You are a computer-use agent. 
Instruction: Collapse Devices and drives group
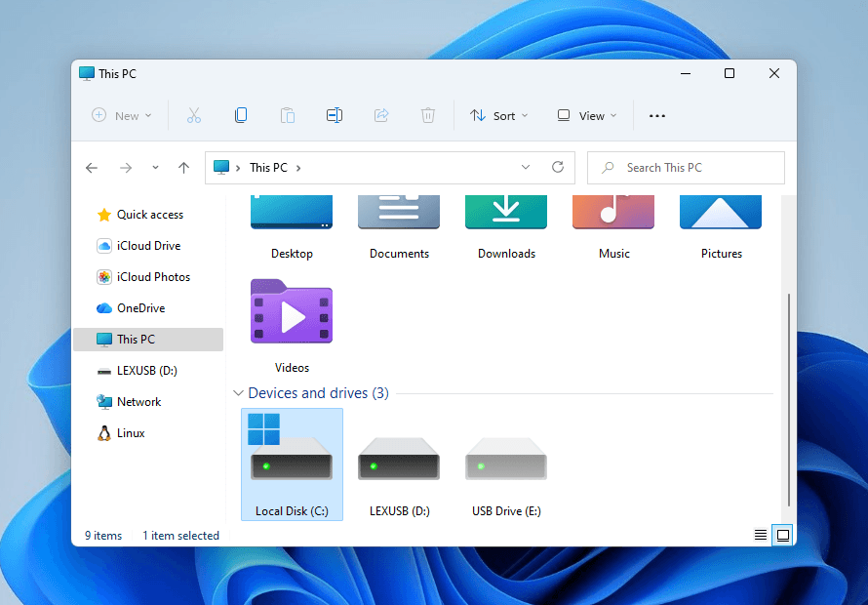(239, 393)
